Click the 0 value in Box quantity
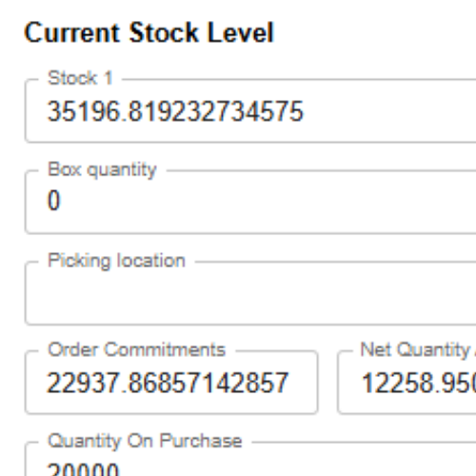 (x=53, y=201)
